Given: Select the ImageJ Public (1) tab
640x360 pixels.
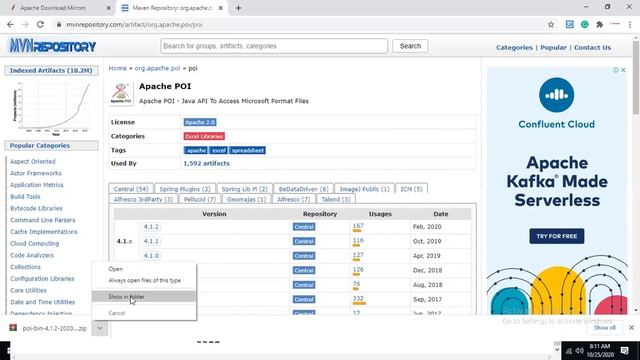Looking at the screenshot, I should point(364,189).
